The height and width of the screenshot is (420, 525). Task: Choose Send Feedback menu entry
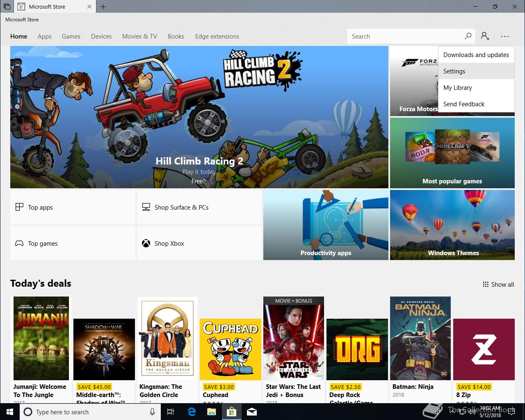(x=476, y=104)
